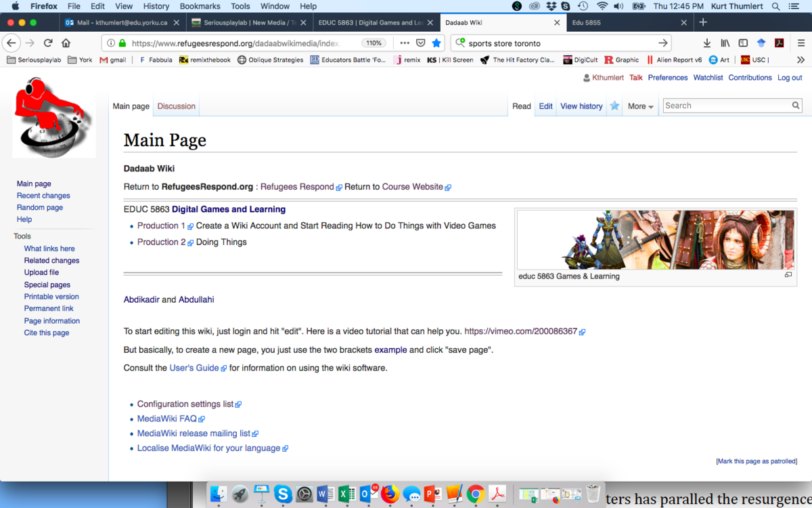Open Special pages in sidebar

pyautogui.click(x=47, y=285)
